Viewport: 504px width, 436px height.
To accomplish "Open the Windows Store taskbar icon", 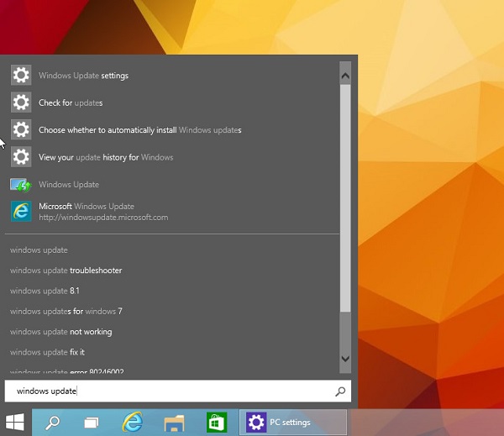I will coord(217,422).
